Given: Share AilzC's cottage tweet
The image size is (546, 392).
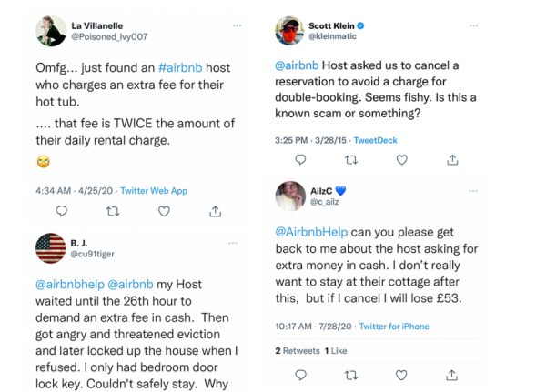Looking at the screenshot, I should point(452,374).
